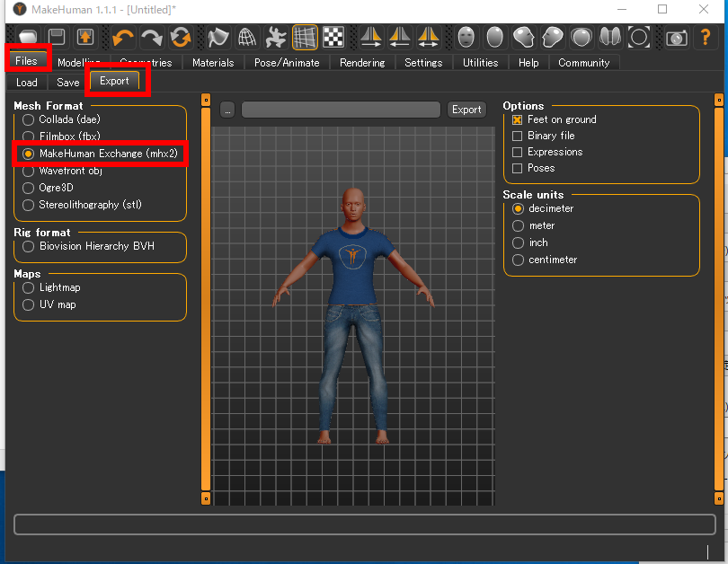728x564 pixels.
Task: Open the Utilities tab
Action: pos(481,63)
